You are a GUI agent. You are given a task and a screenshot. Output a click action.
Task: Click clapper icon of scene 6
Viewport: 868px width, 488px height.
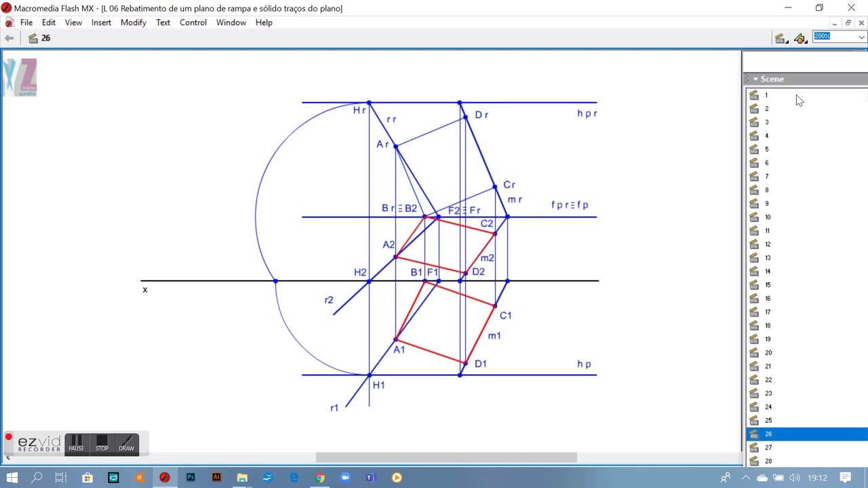[x=753, y=163]
